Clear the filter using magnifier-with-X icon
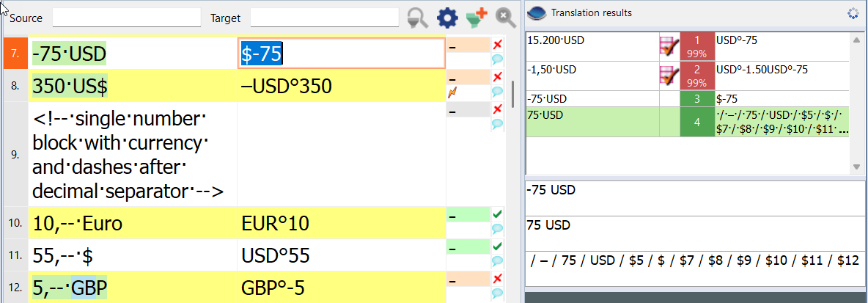The width and height of the screenshot is (868, 303). [x=505, y=18]
